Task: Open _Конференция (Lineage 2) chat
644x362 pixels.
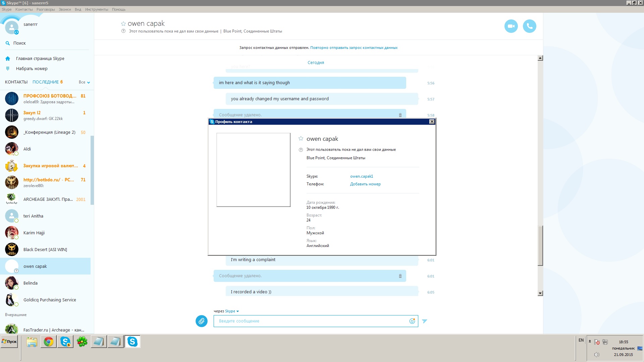Action: click(x=45, y=132)
